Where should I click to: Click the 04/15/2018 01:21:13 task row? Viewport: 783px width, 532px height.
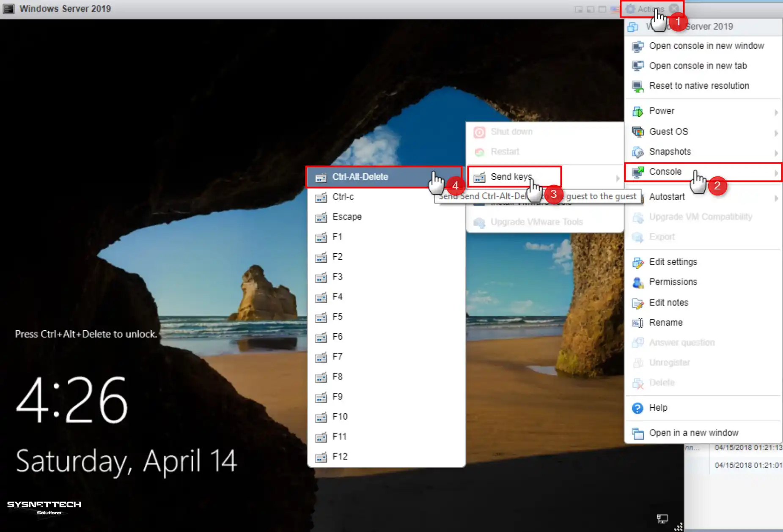coord(733,447)
